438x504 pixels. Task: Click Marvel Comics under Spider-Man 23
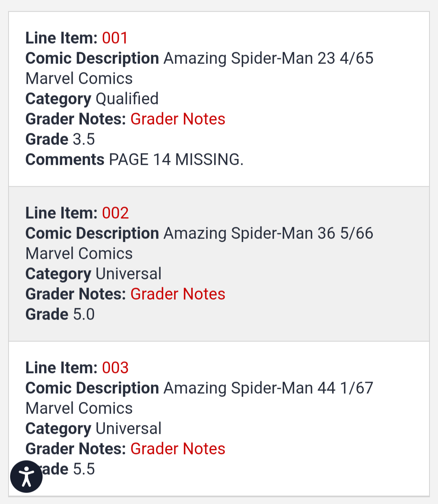click(79, 79)
